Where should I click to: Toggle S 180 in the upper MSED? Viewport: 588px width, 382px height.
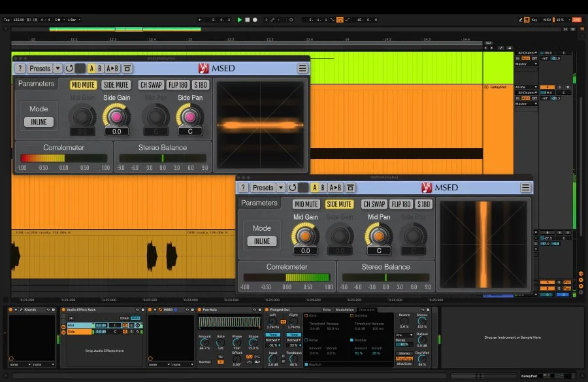[201, 85]
